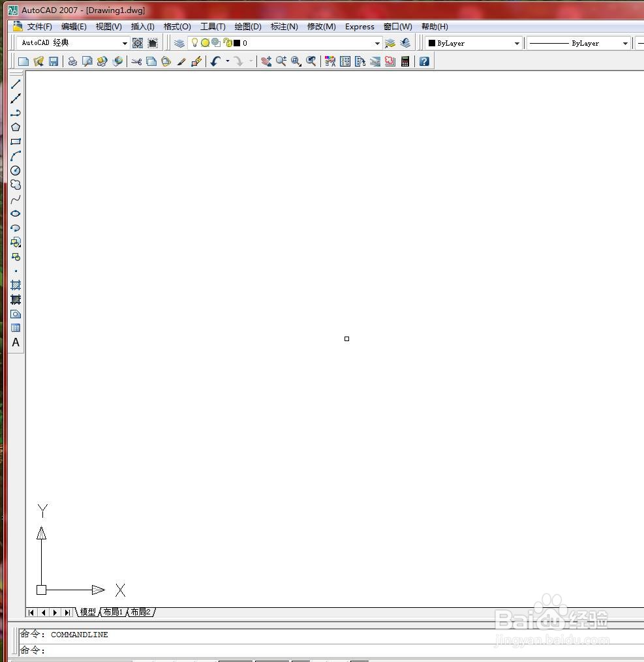Select the Table tool
This screenshot has height=662, width=644.
16,328
